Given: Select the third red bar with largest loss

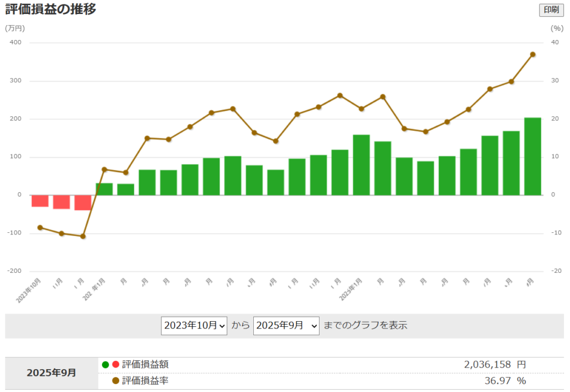Looking at the screenshot, I should pos(83,203).
